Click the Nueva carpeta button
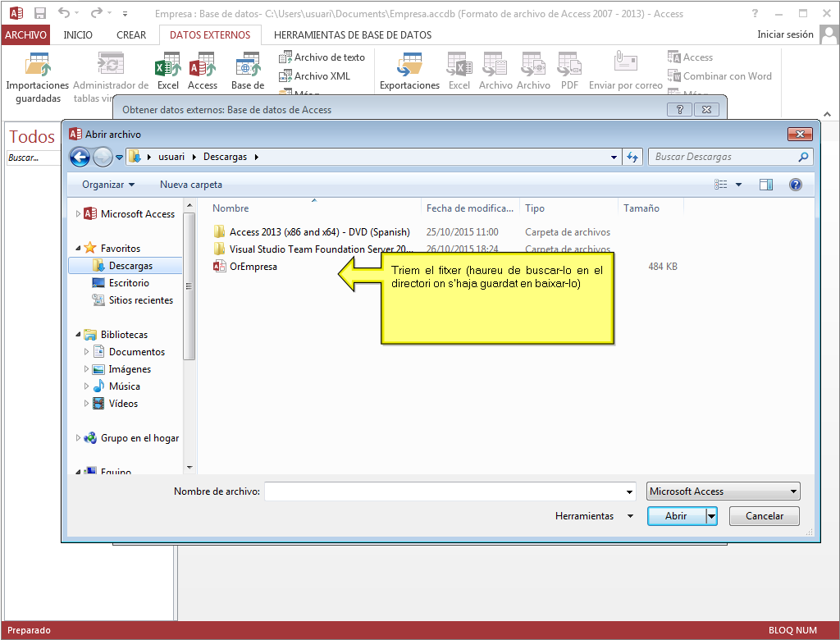The width and height of the screenshot is (840, 640). pyautogui.click(x=190, y=185)
